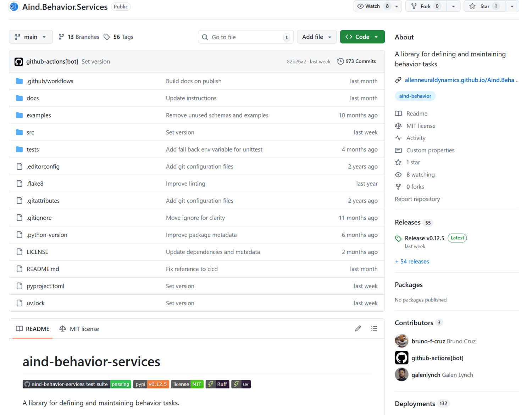
Task: Open the .python-version file
Action: coord(47,235)
